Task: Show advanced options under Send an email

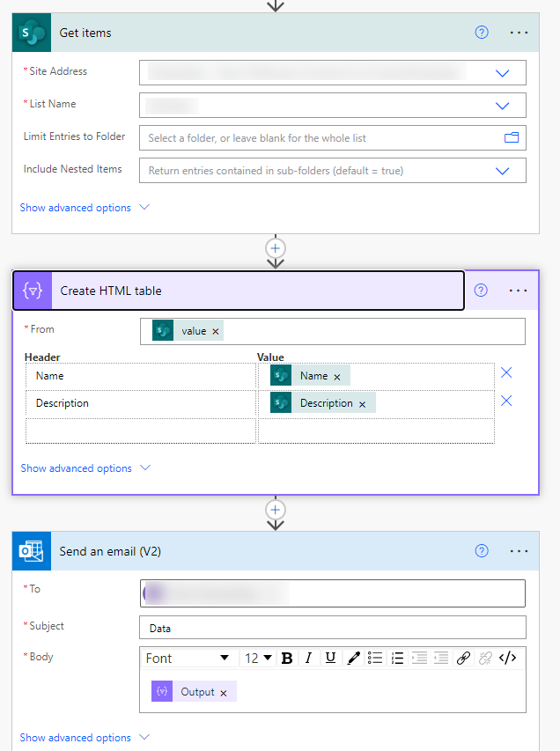Action: coord(85,737)
